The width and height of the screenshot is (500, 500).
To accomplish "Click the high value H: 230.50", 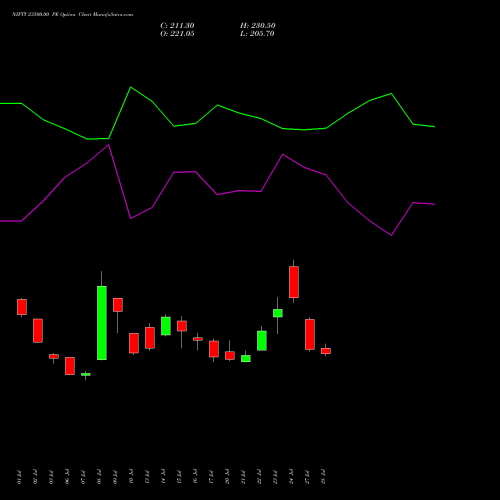I will pos(258,26).
